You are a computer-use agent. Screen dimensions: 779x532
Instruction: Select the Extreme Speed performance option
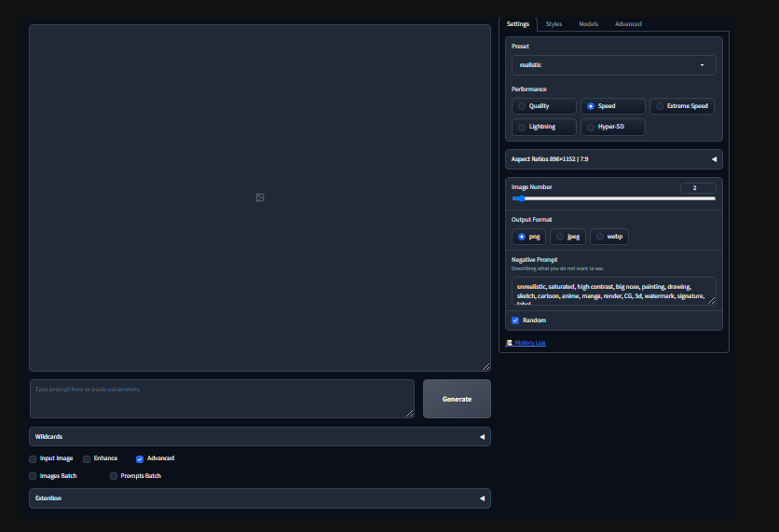[682, 106]
